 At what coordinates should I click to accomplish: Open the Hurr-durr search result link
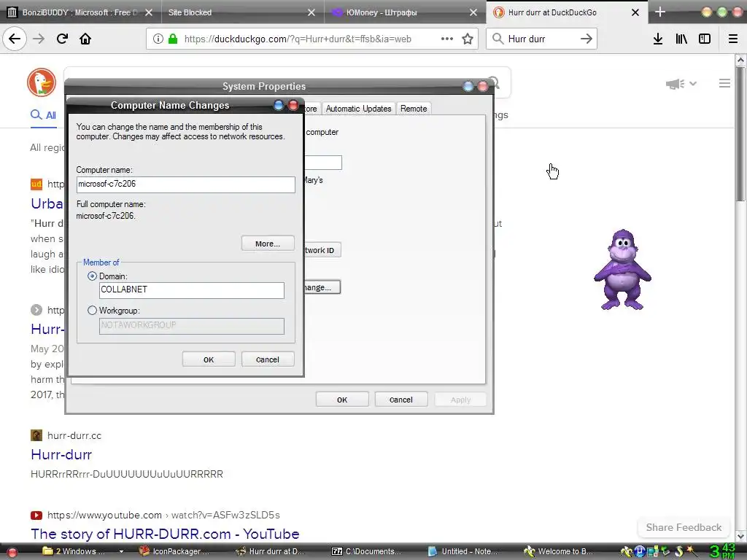click(x=61, y=454)
